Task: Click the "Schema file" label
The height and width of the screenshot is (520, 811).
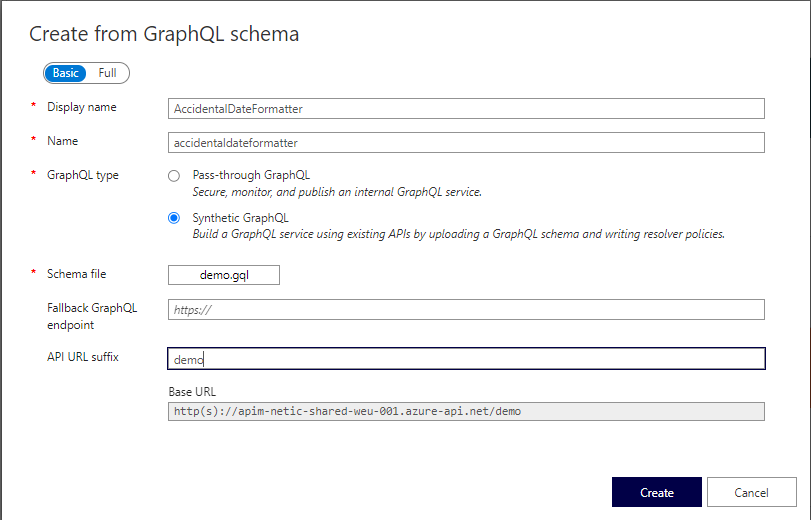Action: coord(76,274)
